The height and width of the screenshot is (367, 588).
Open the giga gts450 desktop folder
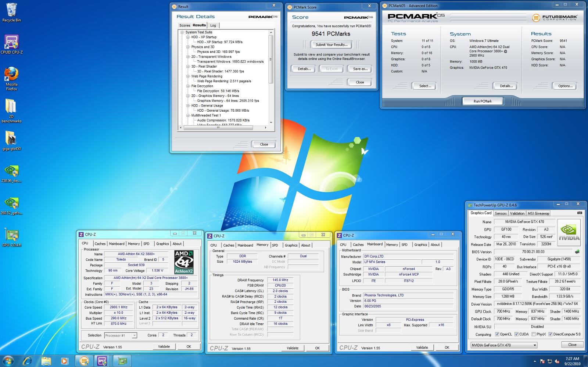(x=11, y=141)
